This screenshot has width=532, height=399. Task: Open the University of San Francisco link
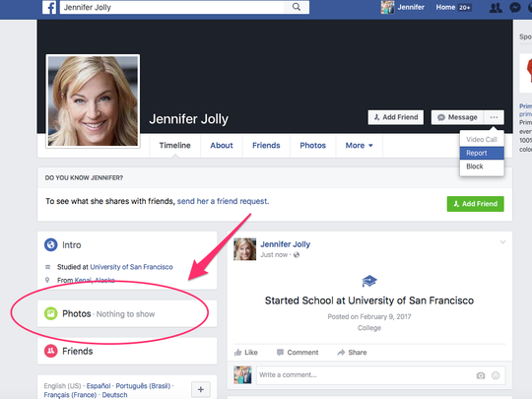pos(131,267)
